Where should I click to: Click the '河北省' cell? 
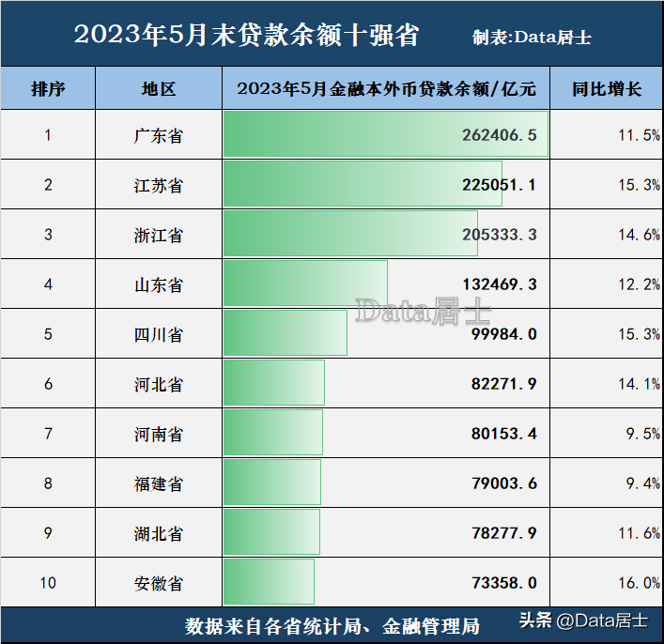pos(159,384)
